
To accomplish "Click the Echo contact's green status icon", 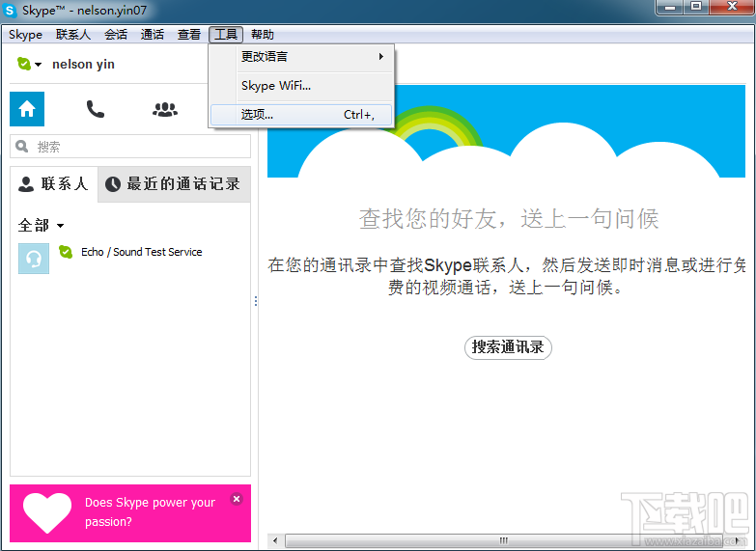I will click(66, 252).
